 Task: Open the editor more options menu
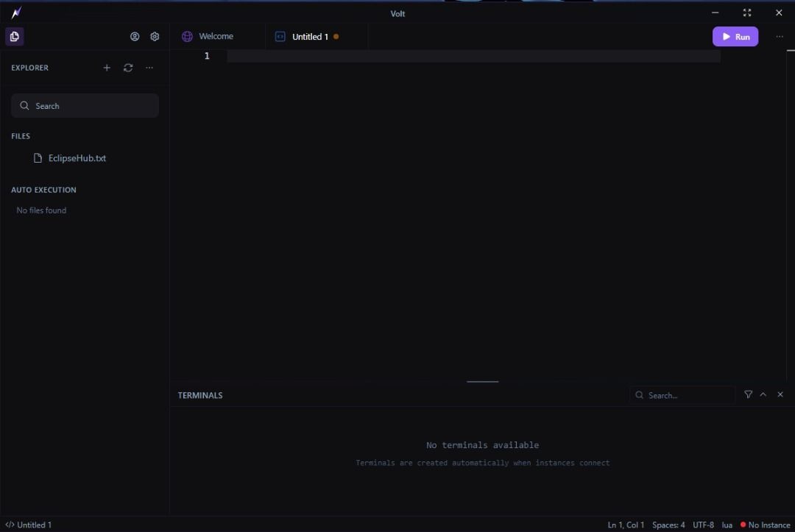(x=780, y=37)
